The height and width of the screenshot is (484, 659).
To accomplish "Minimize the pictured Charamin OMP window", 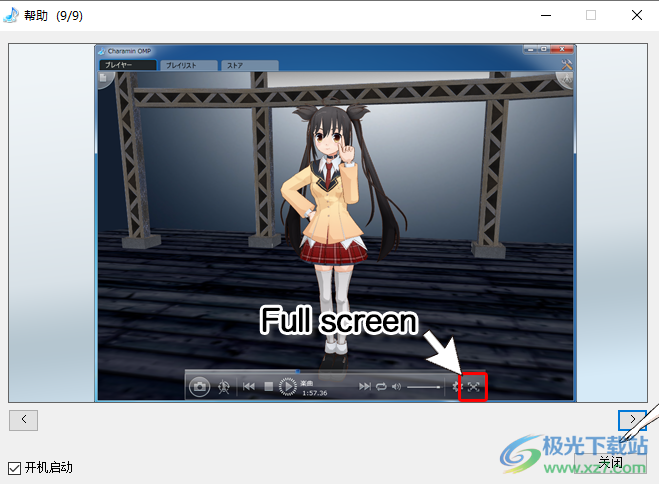I will [530, 49].
